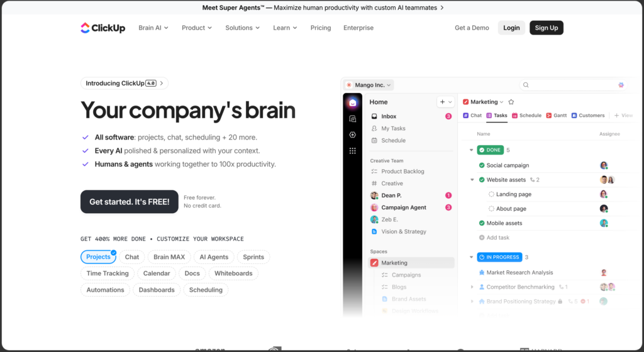Open the Creative channel

[x=411, y=184]
